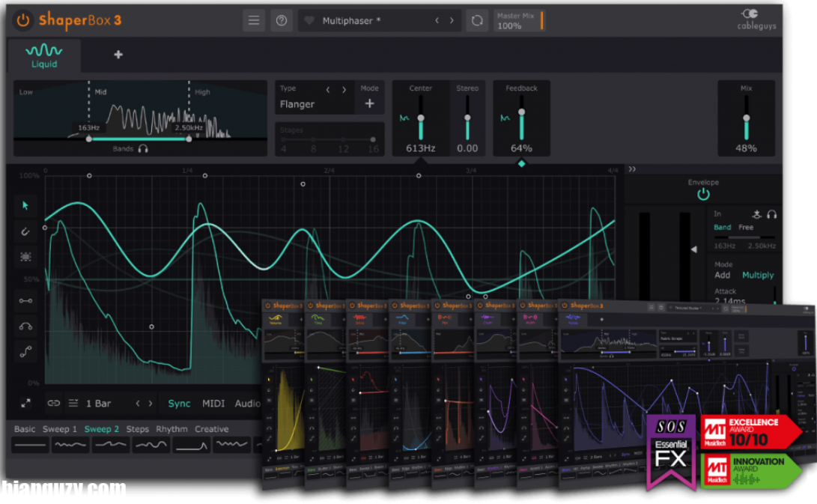Select the straight line segment tool

(25, 301)
